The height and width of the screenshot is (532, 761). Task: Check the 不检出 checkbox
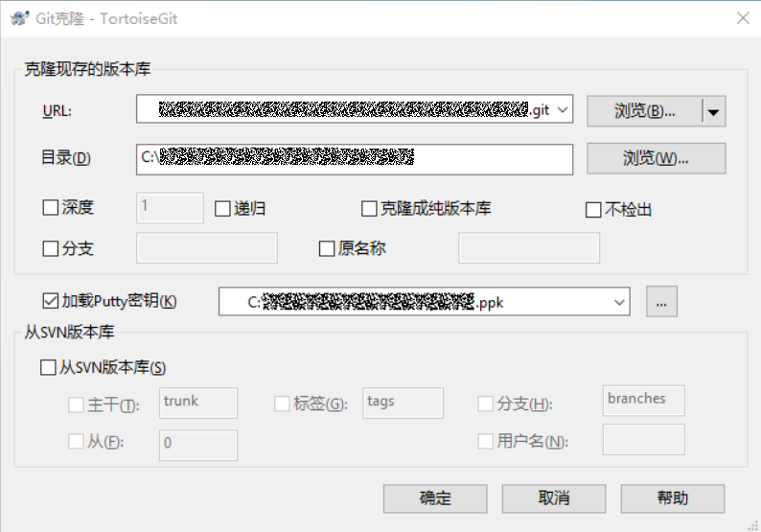(593, 210)
